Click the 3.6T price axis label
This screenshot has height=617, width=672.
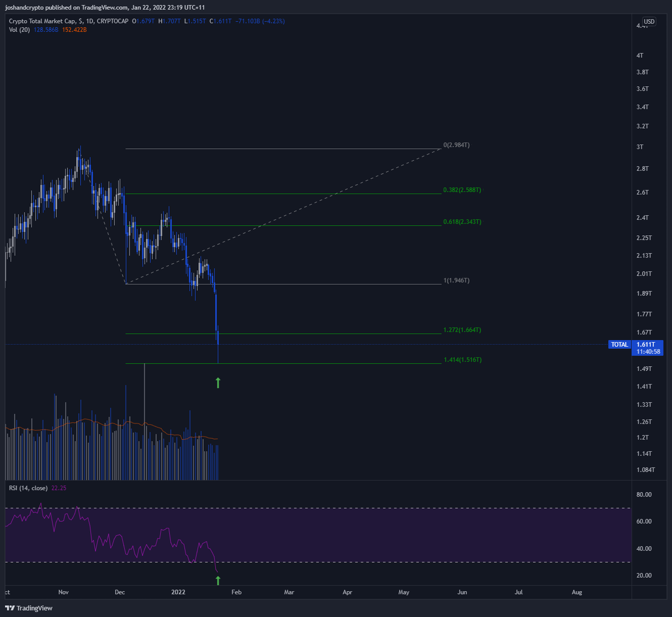point(642,89)
